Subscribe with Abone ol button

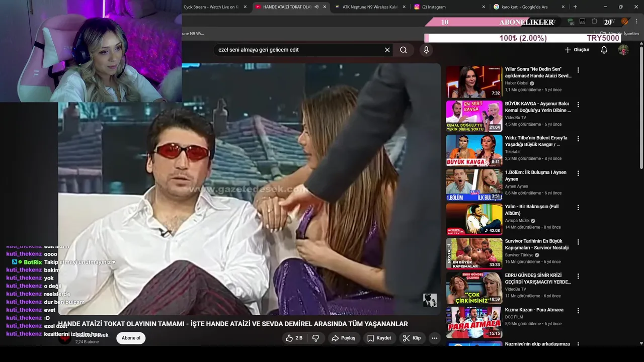pos(131,338)
